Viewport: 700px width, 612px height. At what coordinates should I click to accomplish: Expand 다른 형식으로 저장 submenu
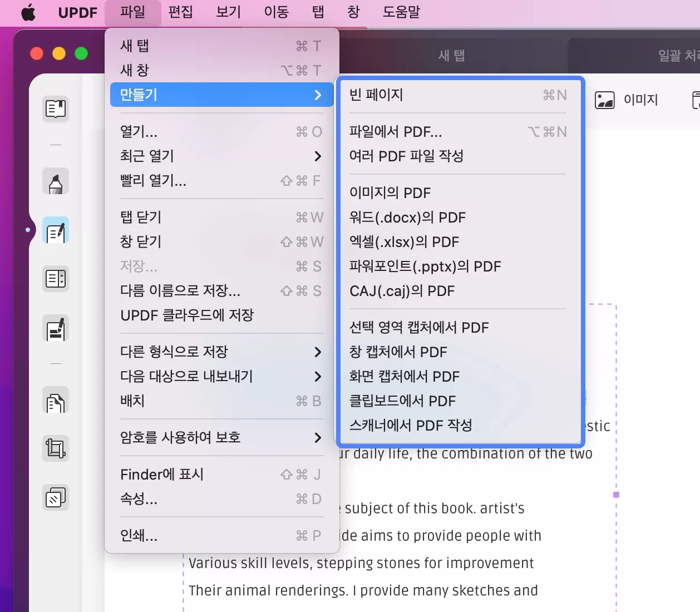coord(221,352)
